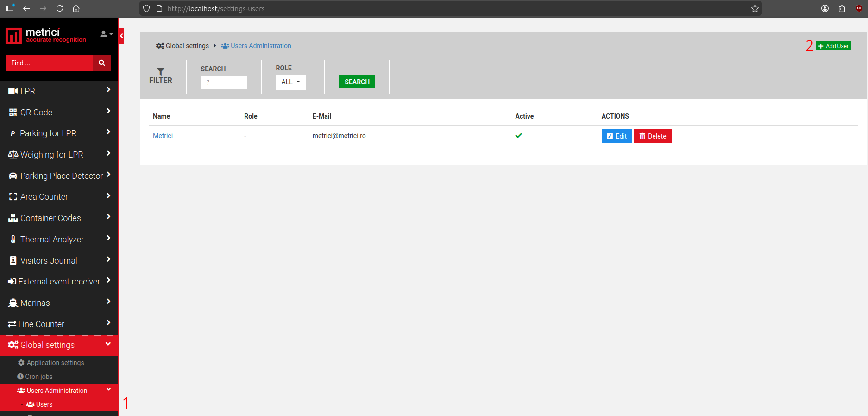Select Users Administration menu item
Viewport: 868px width, 416px height.
point(59,391)
